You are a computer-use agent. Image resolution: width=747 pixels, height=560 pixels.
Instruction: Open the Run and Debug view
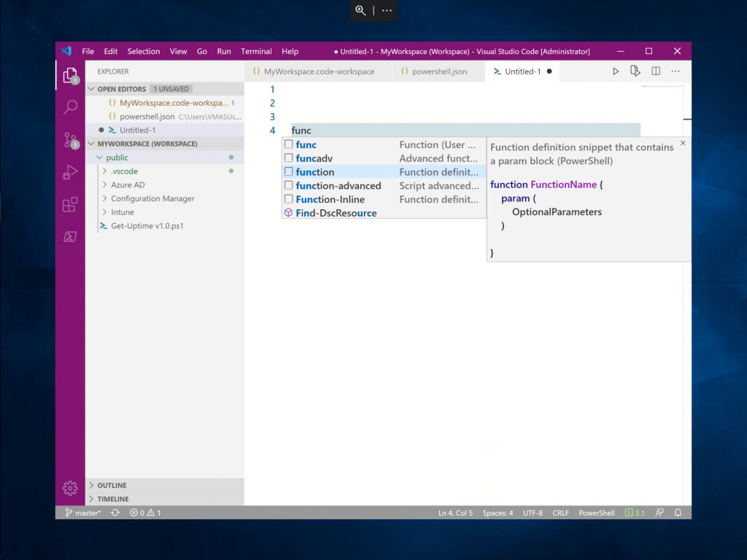[x=70, y=172]
